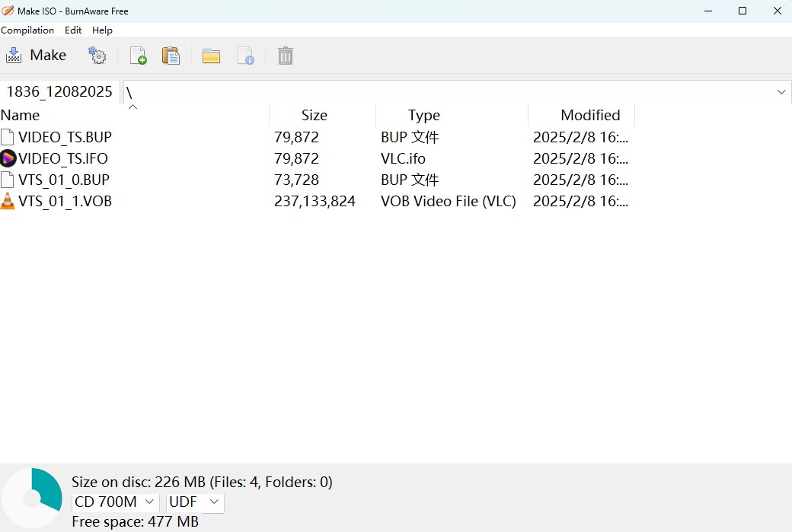Open the Edit menu
This screenshot has height=532, width=792.
pos(73,30)
